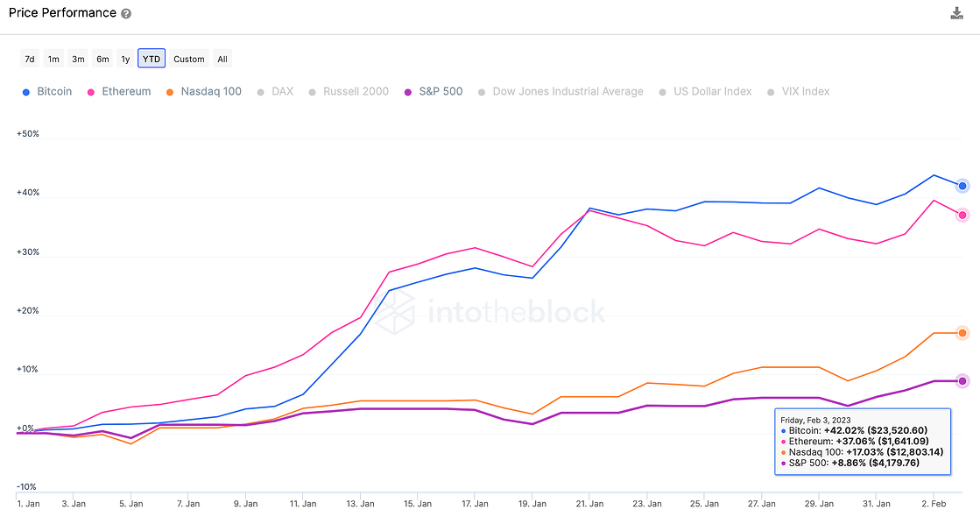Show All time price history
This screenshot has width=980, height=517.
[x=222, y=59]
